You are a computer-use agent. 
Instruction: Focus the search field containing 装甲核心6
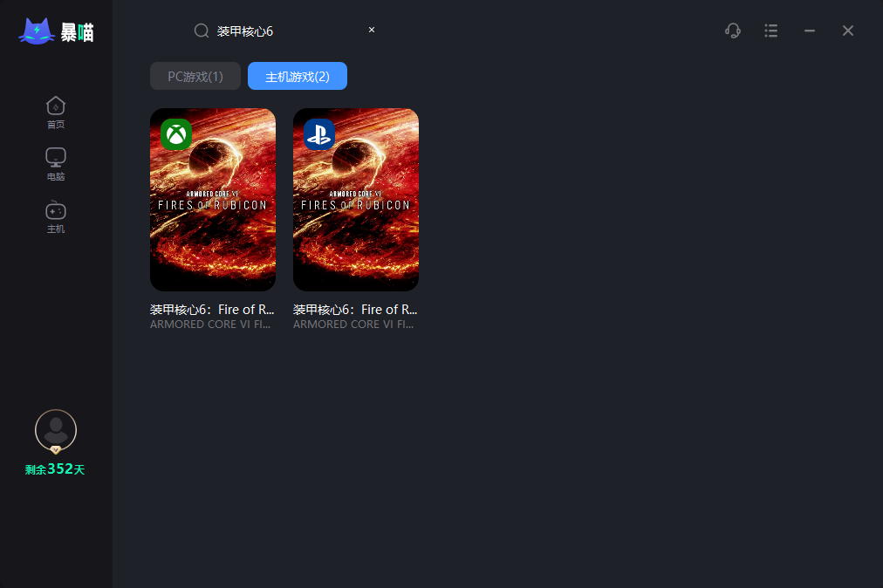coord(284,31)
